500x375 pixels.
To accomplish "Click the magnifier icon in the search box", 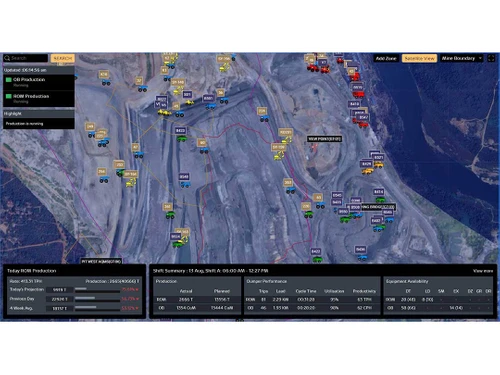I will coord(7,58).
